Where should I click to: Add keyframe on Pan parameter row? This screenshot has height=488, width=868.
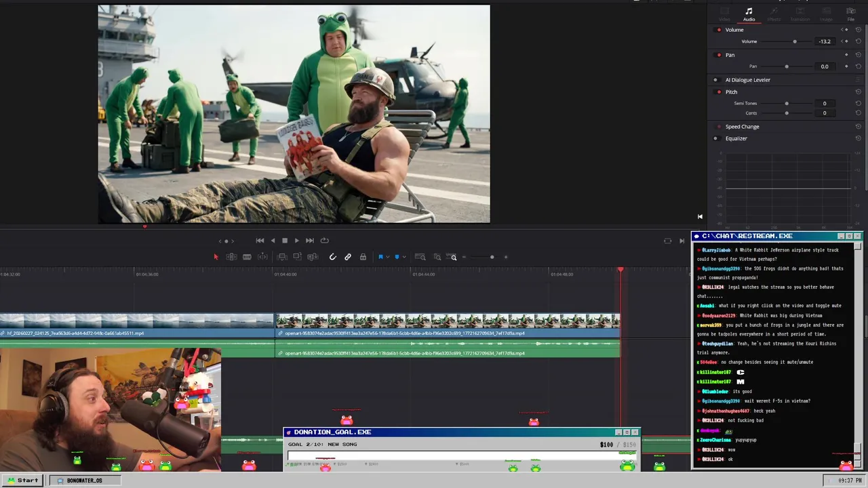846,66
